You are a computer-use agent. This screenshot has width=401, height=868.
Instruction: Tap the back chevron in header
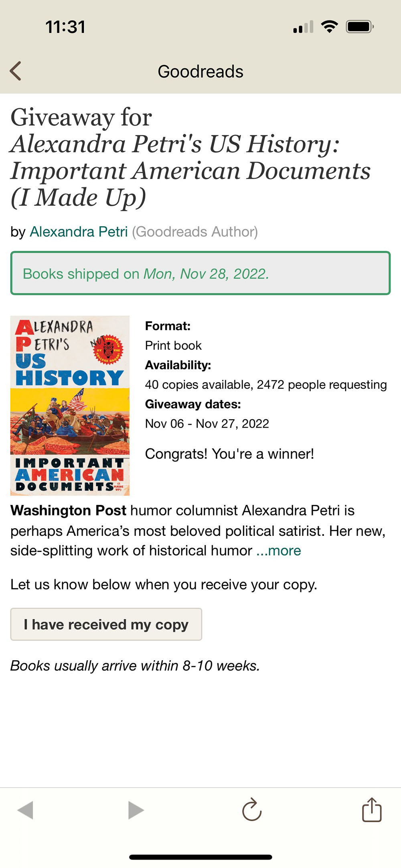coord(16,71)
